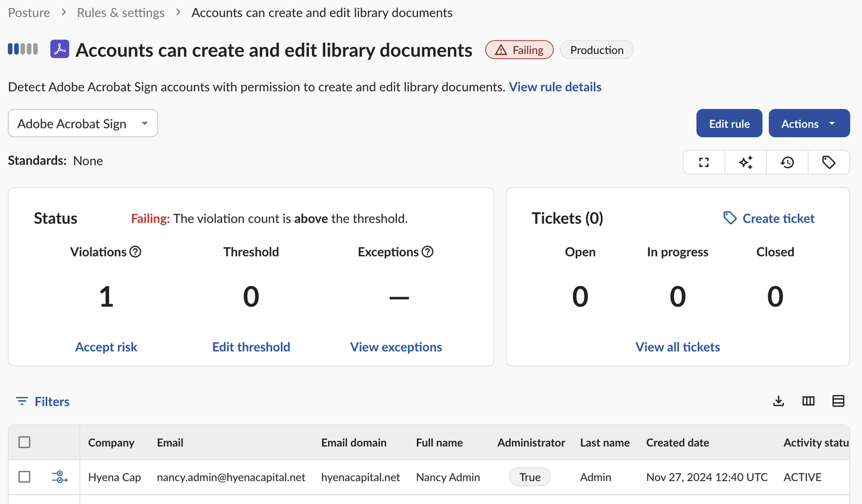Open the relationship graph icon for Nancy Admin
862x504 pixels.
[60, 477]
